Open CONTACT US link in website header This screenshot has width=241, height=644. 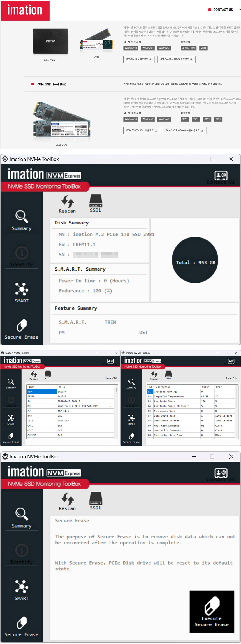223,10
